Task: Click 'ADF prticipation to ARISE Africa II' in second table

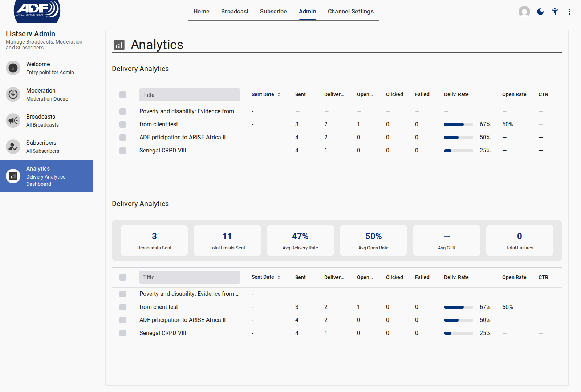Action: pos(182,320)
